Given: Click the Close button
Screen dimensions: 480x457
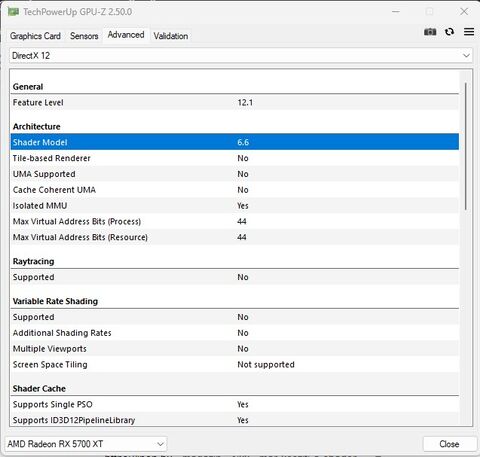Looking at the screenshot, I should point(449,444).
